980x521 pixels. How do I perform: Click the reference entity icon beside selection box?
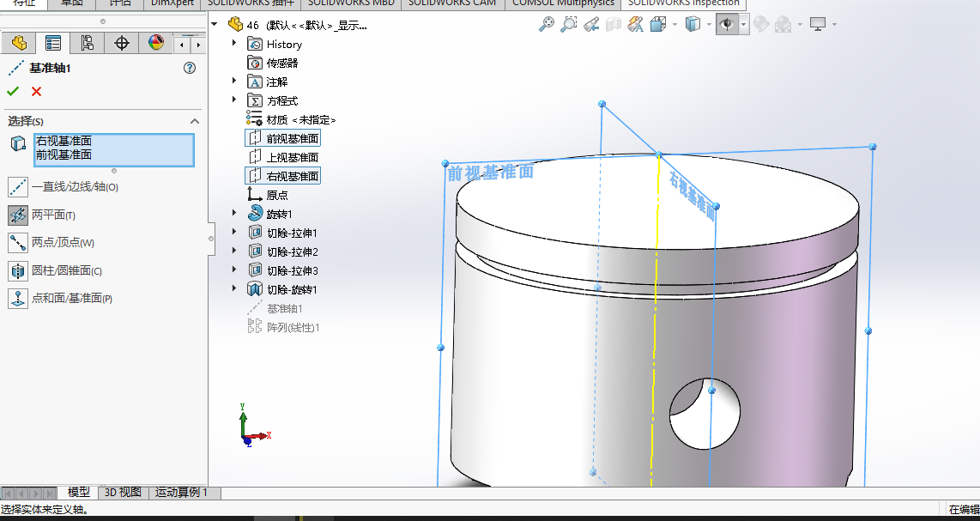pos(18,143)
